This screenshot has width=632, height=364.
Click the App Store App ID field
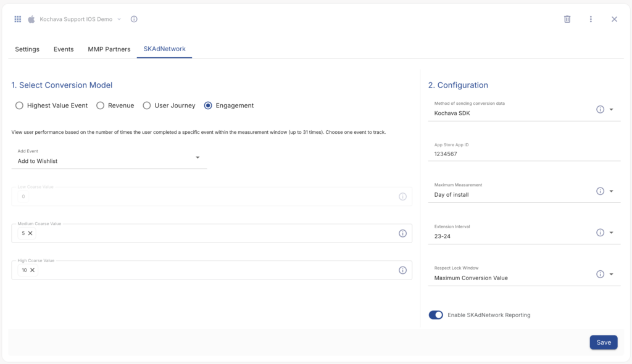pos(525,154)
